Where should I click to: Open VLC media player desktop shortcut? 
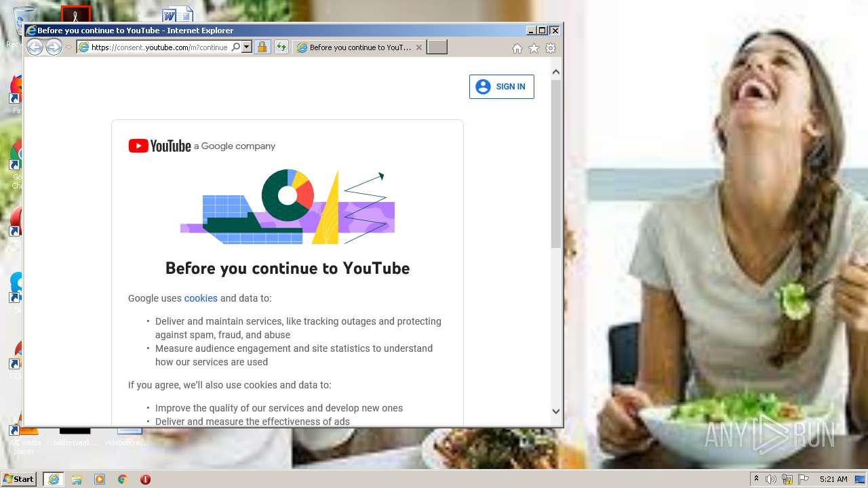(x=23, y=439)
